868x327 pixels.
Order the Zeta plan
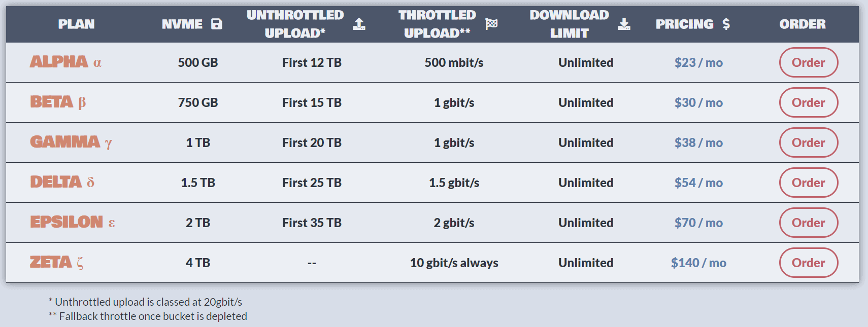pos(808,263)
